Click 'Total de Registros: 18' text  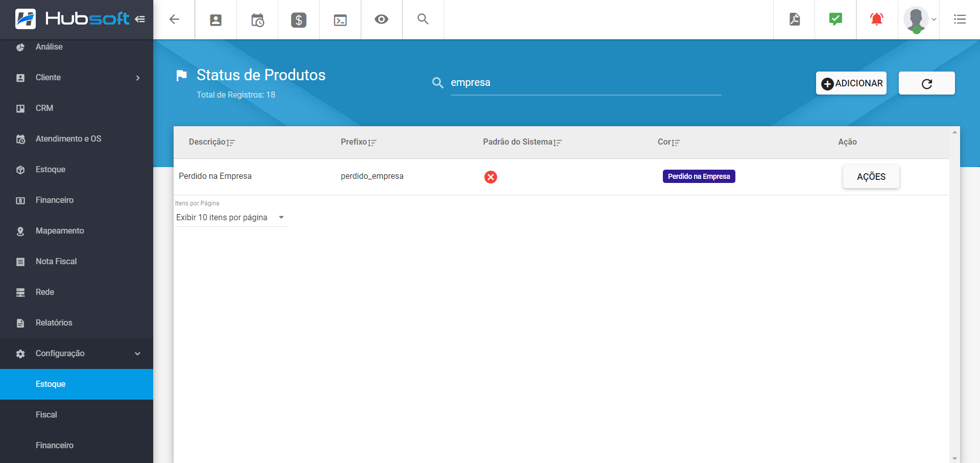(236, 95)
